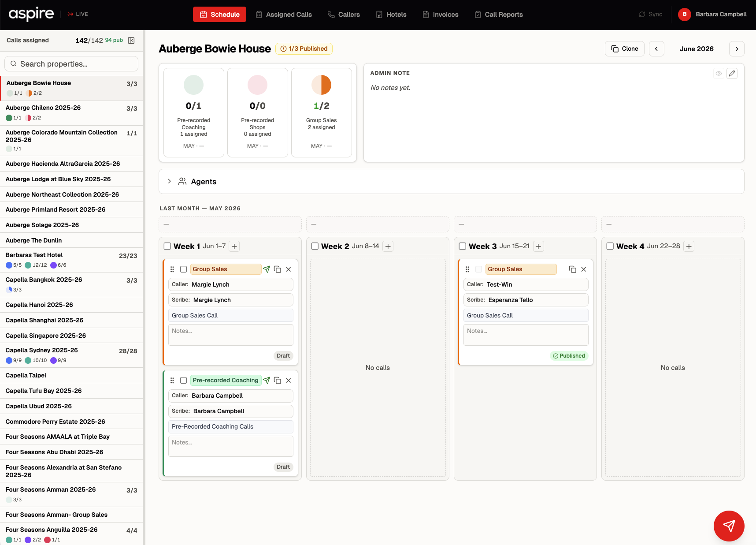Open Four Seasons Amman 2025-26 property

(71, 495)
